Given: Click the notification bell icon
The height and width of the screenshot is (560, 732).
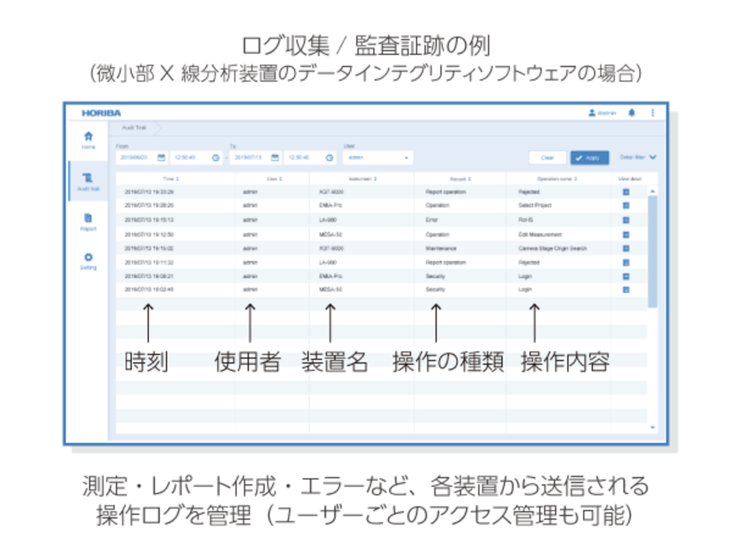Looking at the screenshot, I should click(x=632, y=113).
